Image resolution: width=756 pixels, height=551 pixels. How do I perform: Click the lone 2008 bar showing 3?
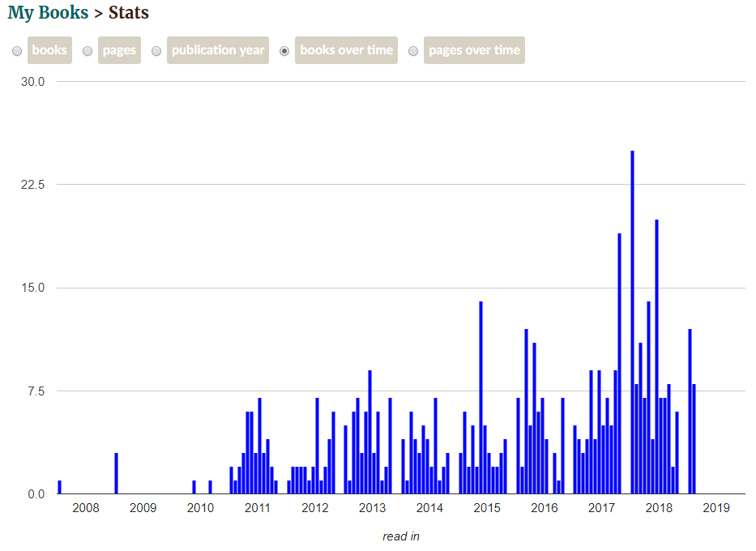[x=116, y=473]
